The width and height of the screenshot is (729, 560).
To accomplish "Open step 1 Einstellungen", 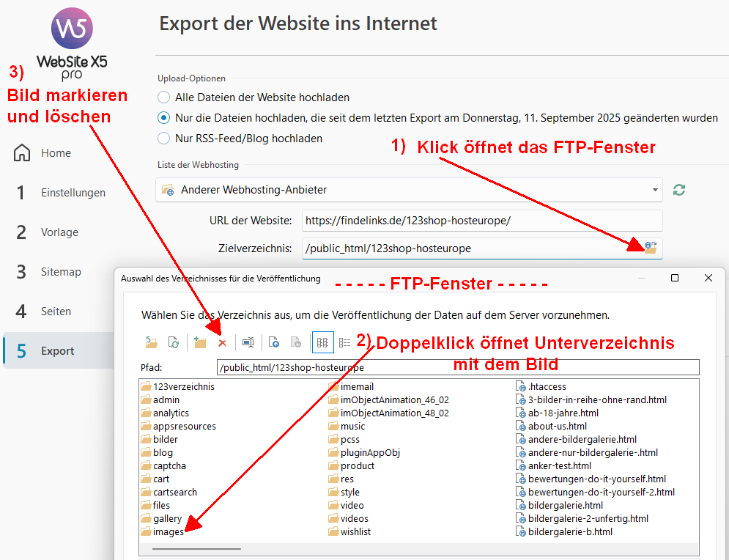I will click(60, 193).
